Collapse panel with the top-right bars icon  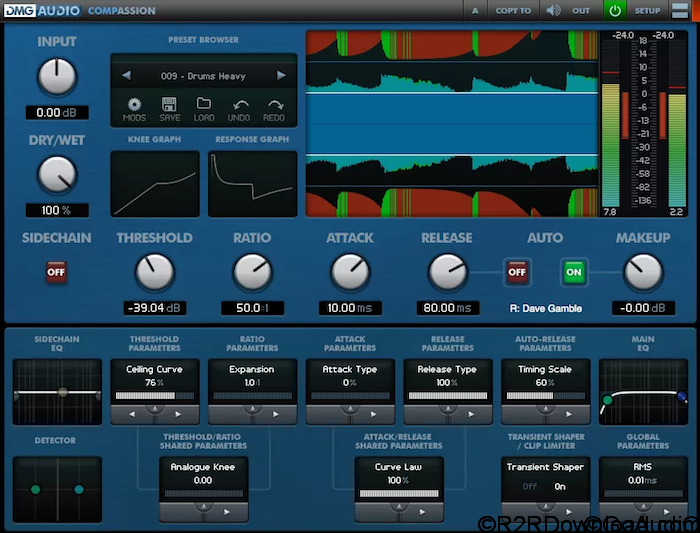[680, 10]
